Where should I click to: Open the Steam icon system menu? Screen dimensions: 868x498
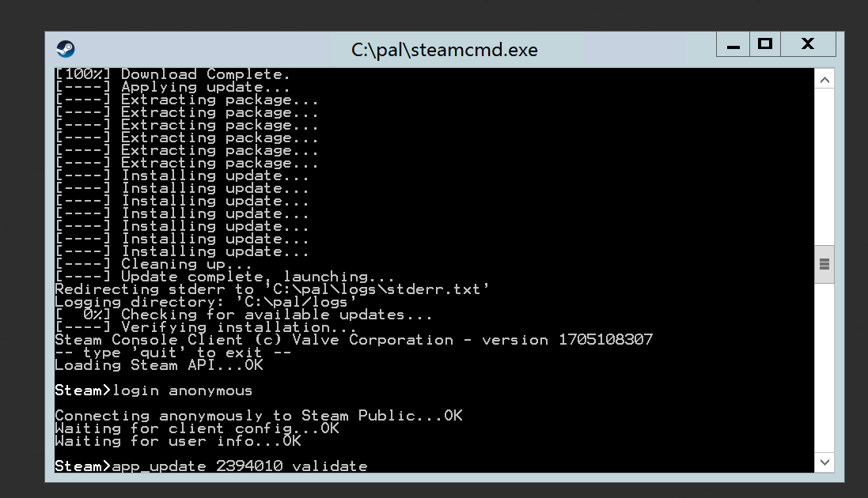click(x=66, y=49)
